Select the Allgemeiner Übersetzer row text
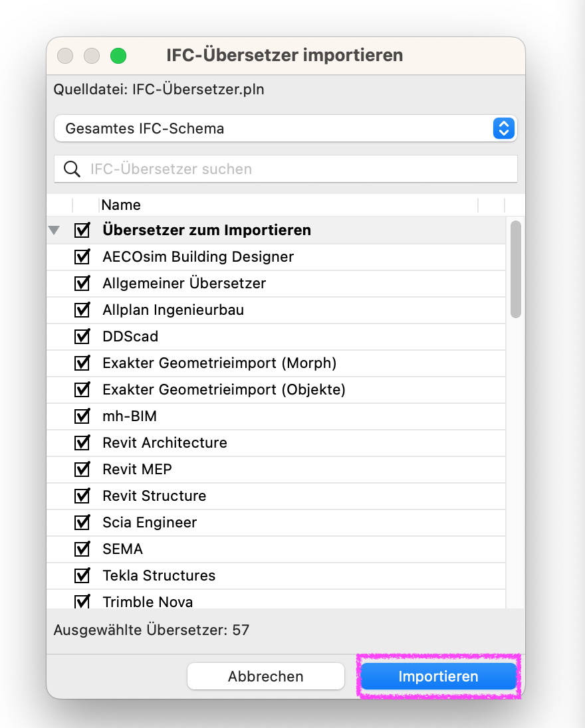 point(184,283)
